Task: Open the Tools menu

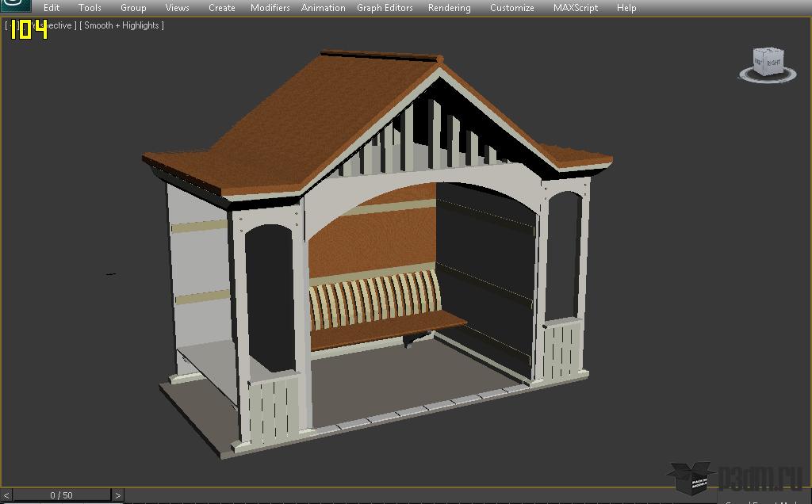Action: pos(90,8)
